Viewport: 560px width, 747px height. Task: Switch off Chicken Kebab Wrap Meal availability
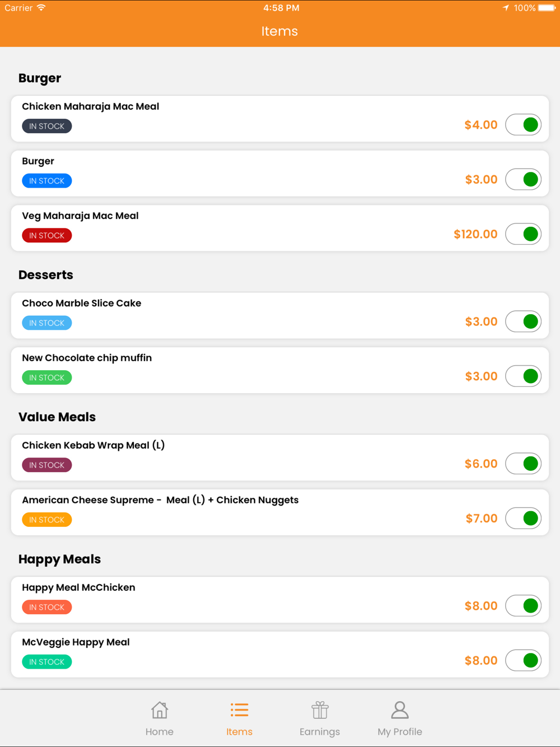click(x=523, y=464)
